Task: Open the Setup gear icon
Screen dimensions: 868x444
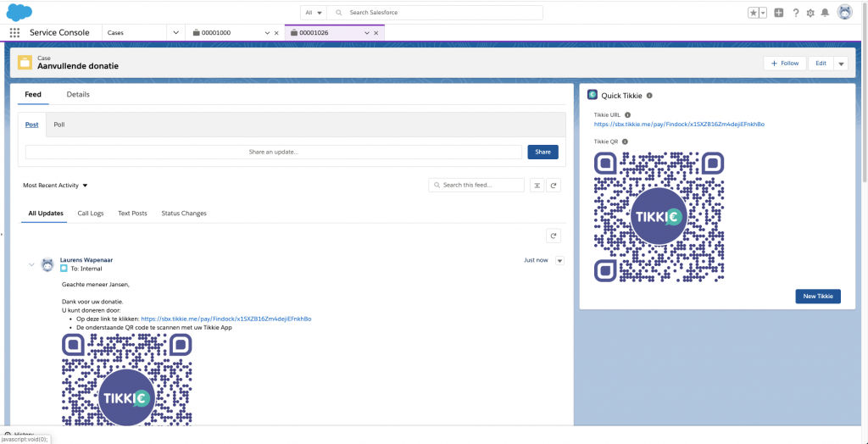Action: point(810,13)
